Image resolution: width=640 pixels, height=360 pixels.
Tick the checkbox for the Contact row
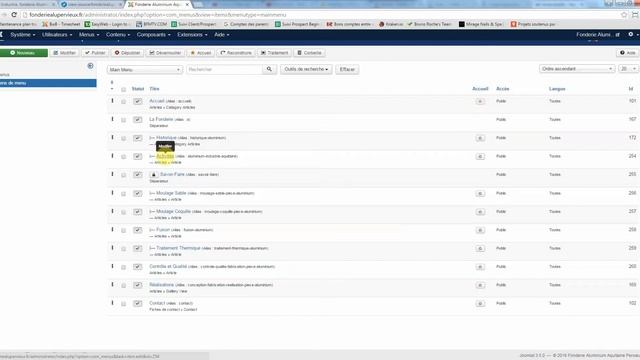(x=124, y=304)
